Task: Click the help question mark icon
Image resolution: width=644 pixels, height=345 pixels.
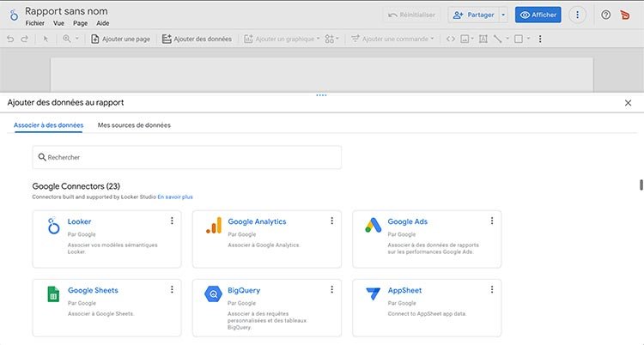Action: pyautogui.click(x=606, y=15)
